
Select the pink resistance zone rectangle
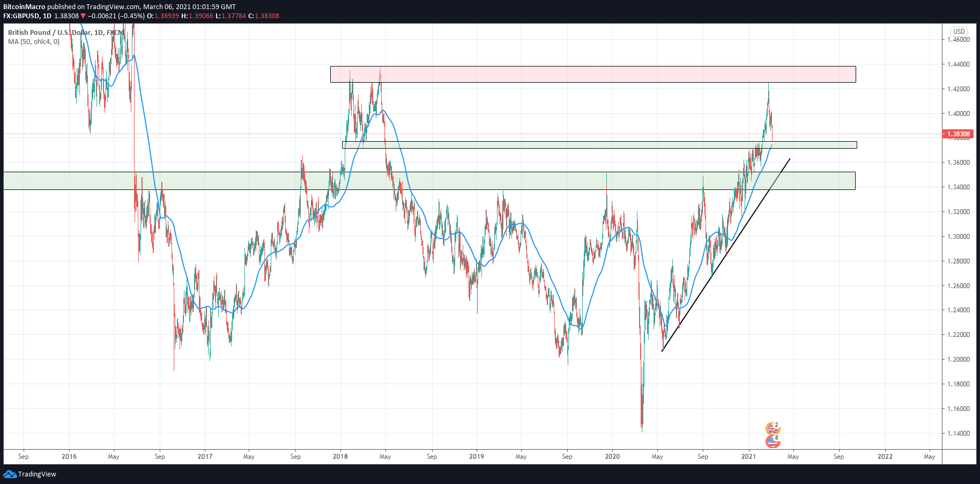click(593, 74)
